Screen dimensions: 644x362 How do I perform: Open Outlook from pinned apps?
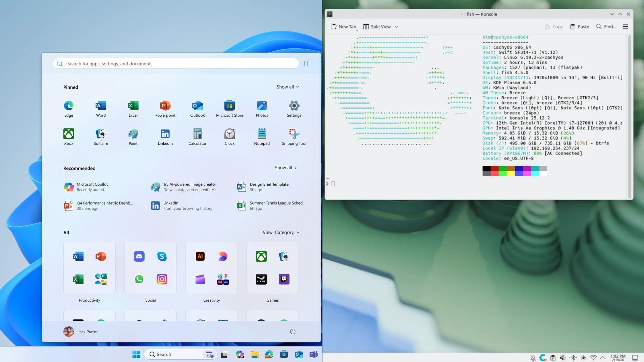[198, 109]
